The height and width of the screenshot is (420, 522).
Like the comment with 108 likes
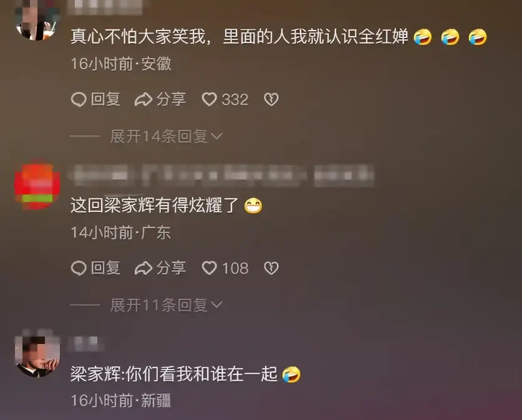210,268
